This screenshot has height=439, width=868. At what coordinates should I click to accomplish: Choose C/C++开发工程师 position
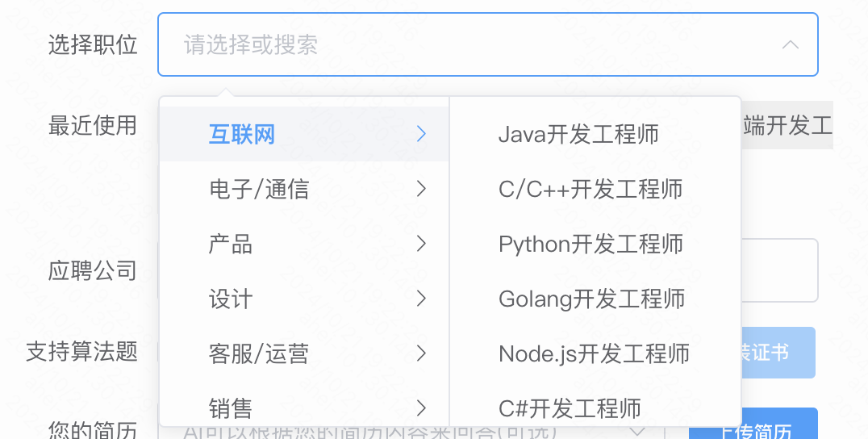[x=590, y=189]
